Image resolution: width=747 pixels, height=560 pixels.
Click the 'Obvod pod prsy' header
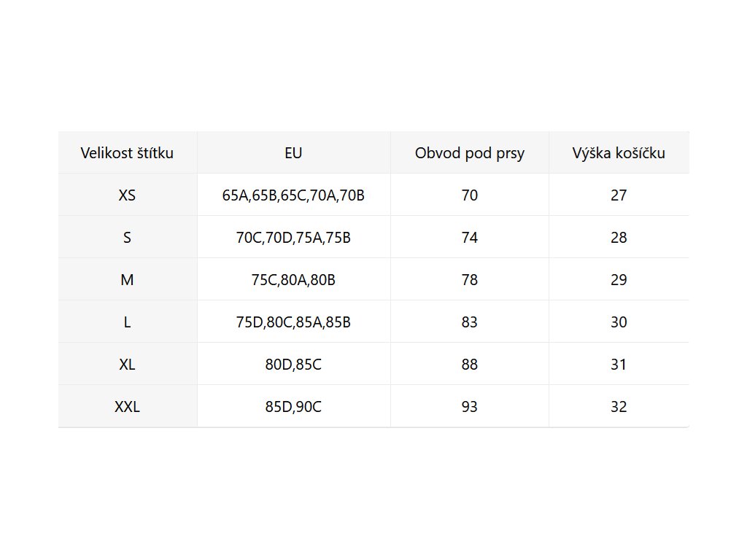(470, 153)
